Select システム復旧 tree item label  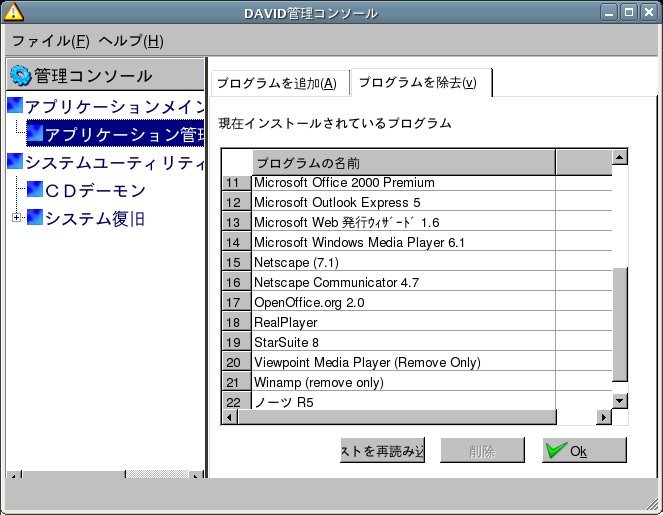point(95,219)
